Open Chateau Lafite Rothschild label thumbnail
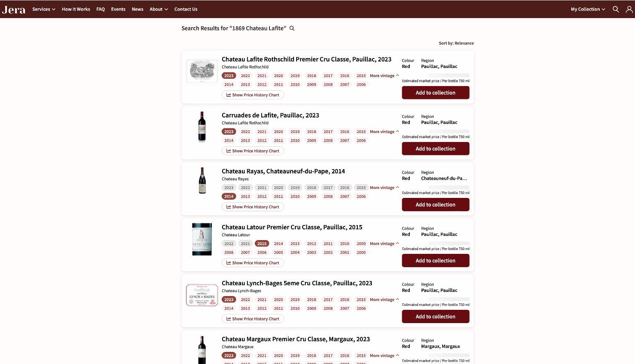 click(202, 71)
